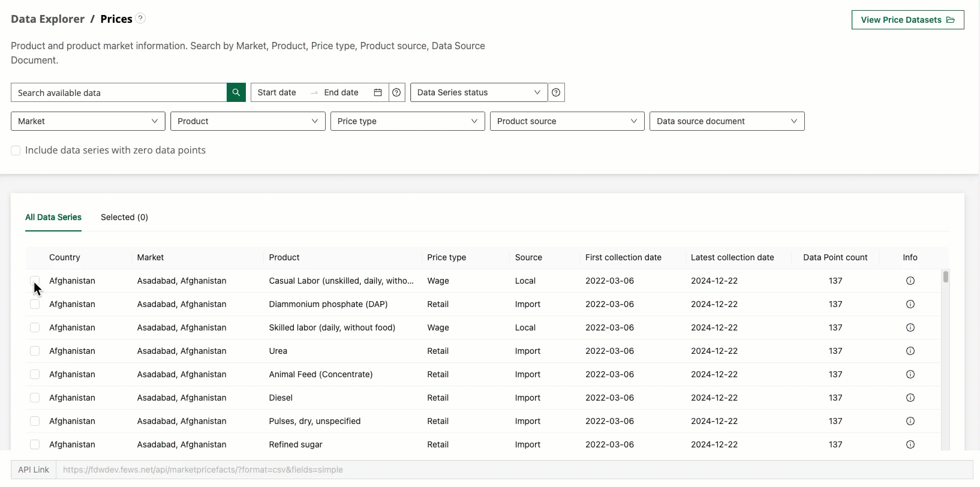Expand the Market dropdown
This screenshot has width=980, height=487.
[88, 121]
